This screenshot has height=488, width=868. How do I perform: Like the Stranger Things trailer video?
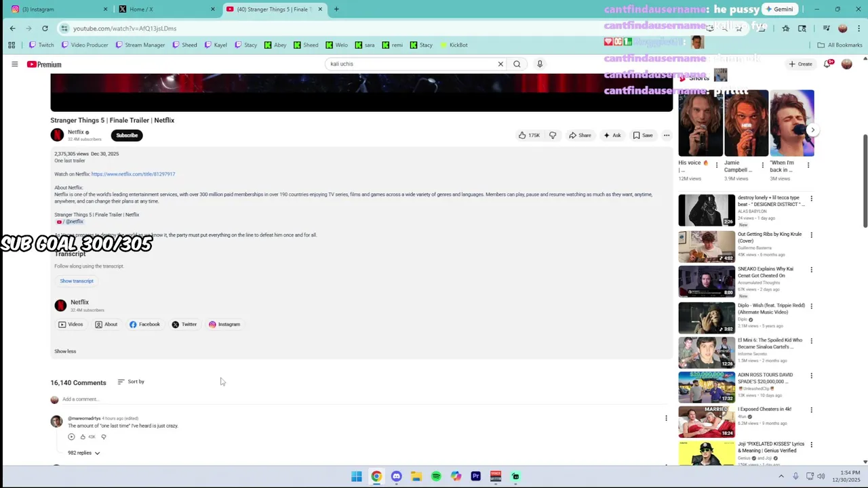(x=529, y=135)
